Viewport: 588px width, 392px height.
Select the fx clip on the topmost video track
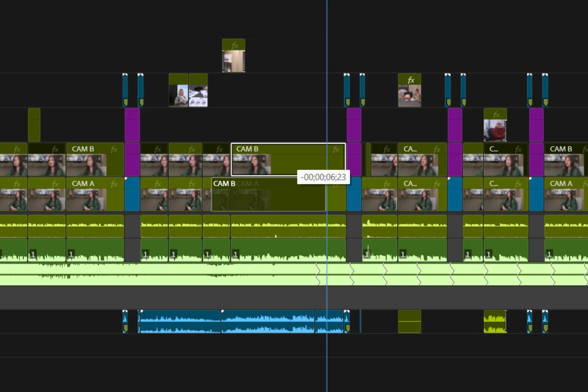234,56
